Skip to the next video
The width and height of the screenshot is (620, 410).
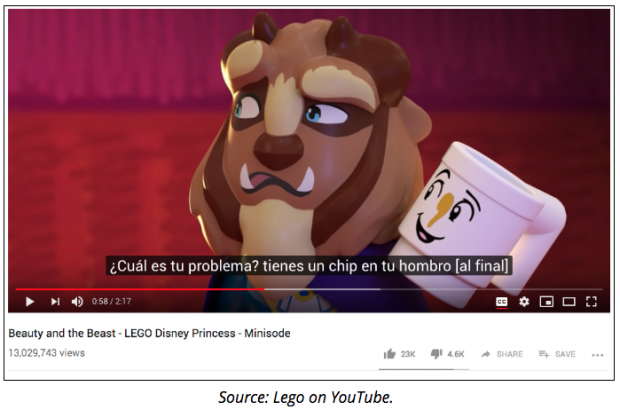coord(55,302)
